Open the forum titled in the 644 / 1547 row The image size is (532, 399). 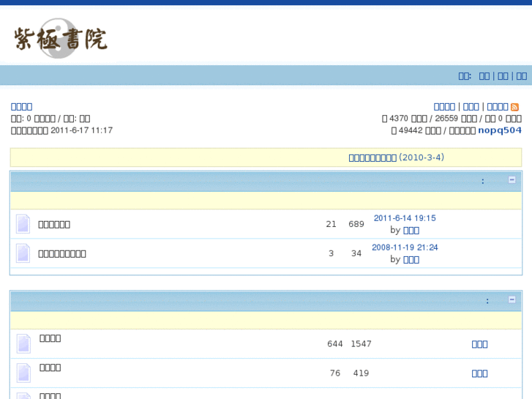click(x=50, y=338)
